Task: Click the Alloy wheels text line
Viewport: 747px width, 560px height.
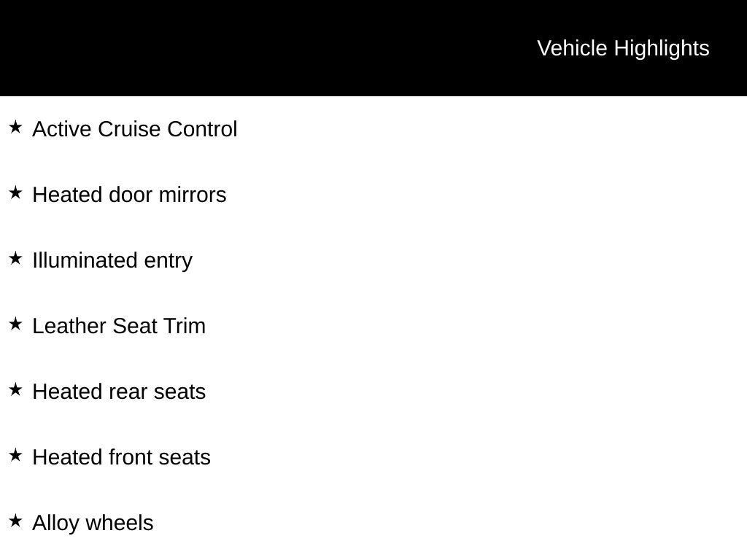Action: click(93, 523)
